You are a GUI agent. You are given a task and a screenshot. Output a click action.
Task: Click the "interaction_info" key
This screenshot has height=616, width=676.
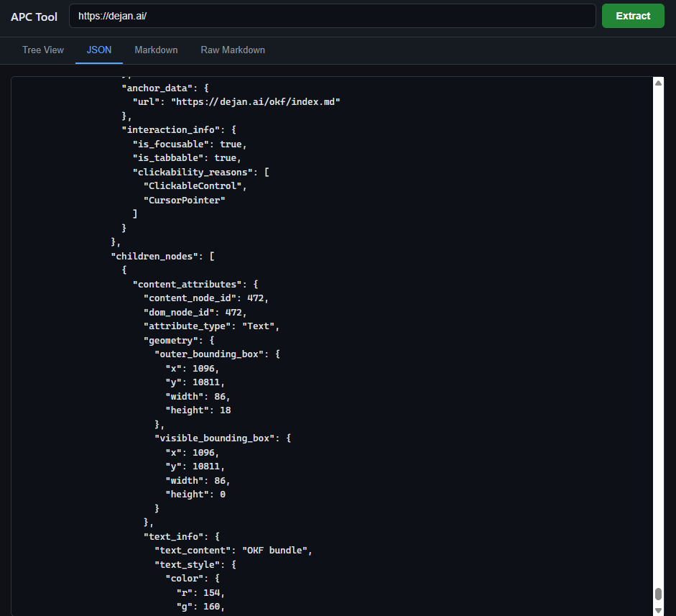click(x=173, y=130)
